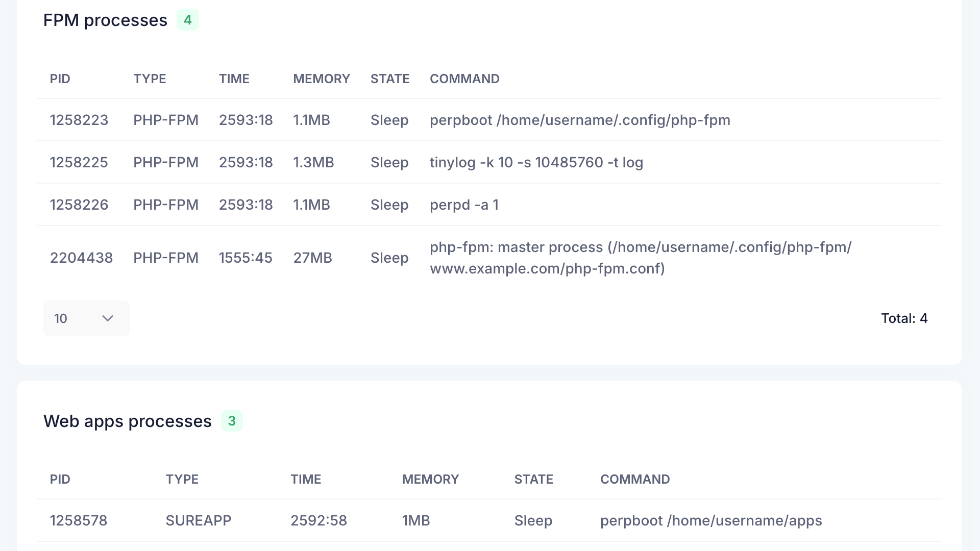Screen dimensions: 980x551
Task: Click the chevron arrow in page size selector
Action: [x=107, y=318]
